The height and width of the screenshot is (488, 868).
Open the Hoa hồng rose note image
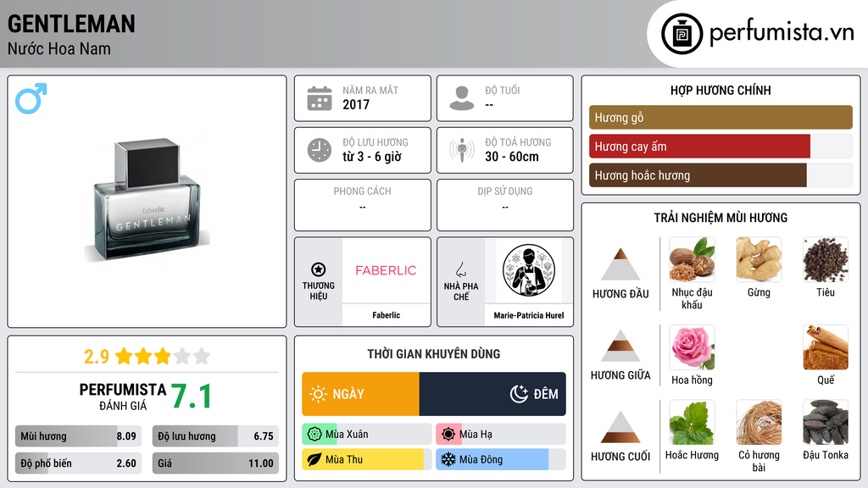pyautogui.click(x=692, y=347)
